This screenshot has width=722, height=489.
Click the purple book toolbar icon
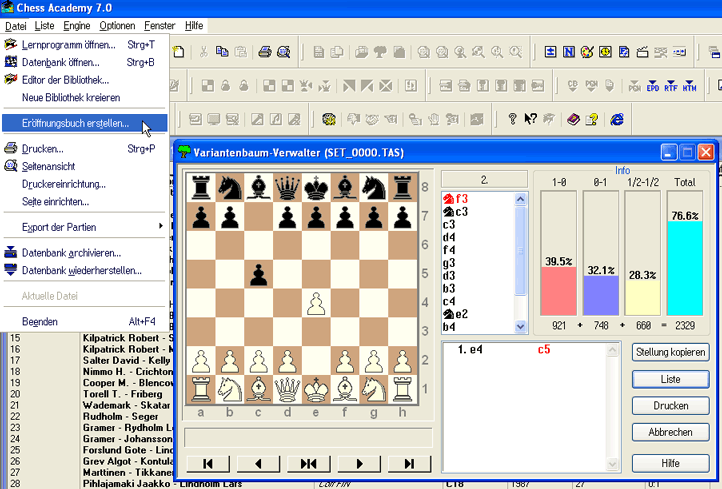pyautogui.click(x=573, y=119)
